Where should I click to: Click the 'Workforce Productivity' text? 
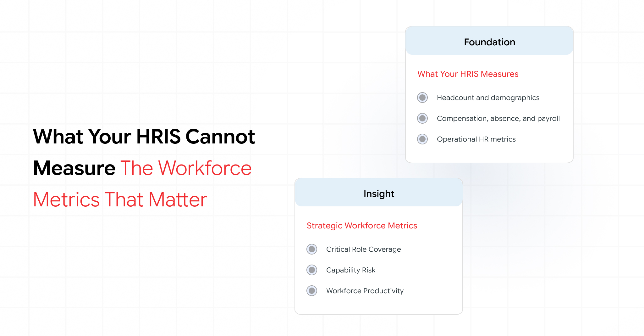(365, 291)
